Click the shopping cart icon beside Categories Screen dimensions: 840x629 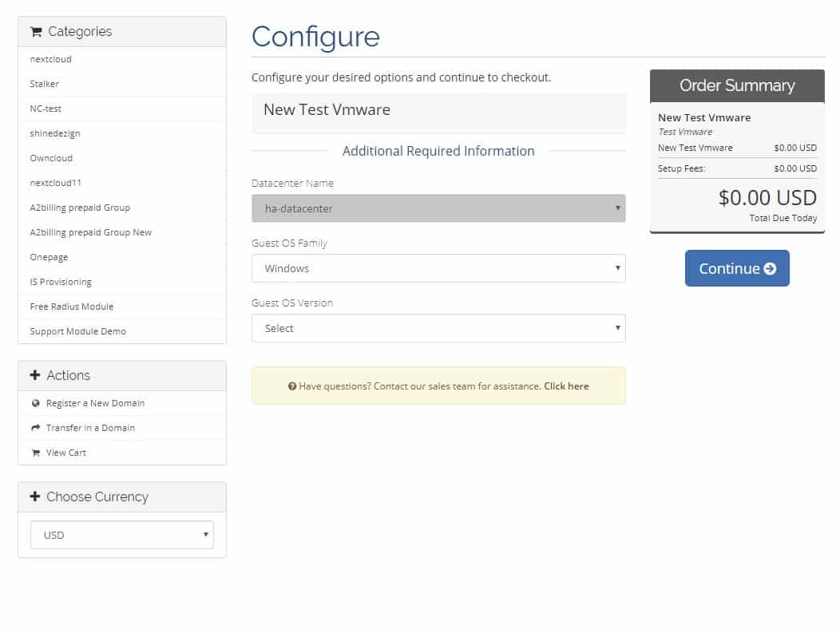[36, 32]
